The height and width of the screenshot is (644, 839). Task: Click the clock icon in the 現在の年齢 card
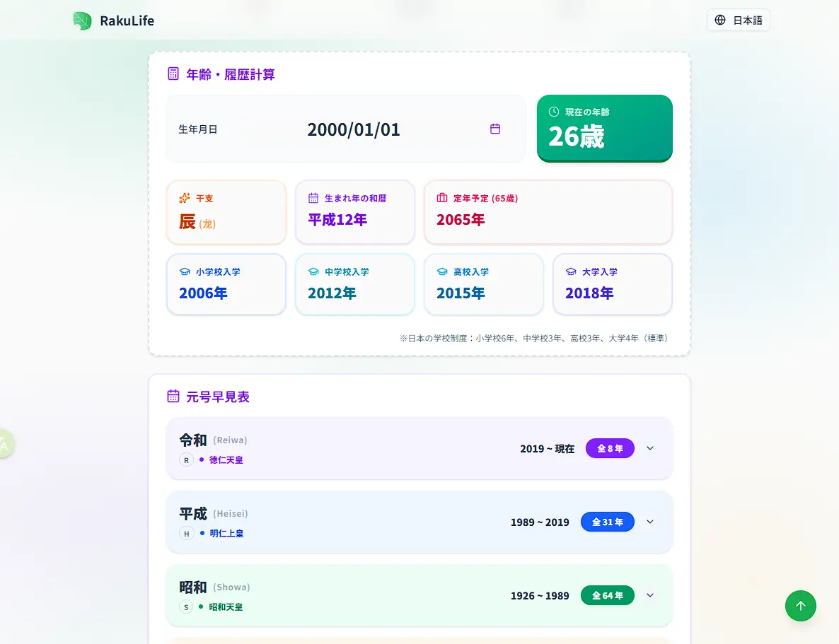554,112
